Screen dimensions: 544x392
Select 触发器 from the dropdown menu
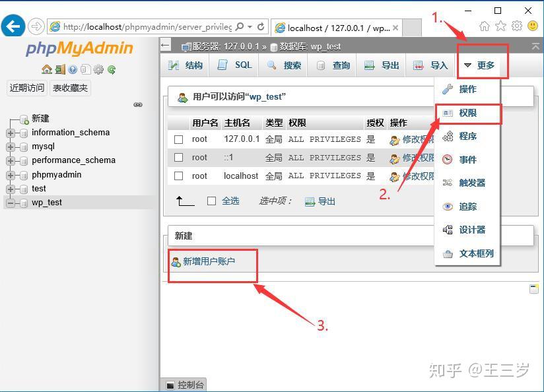coord(467,183)
